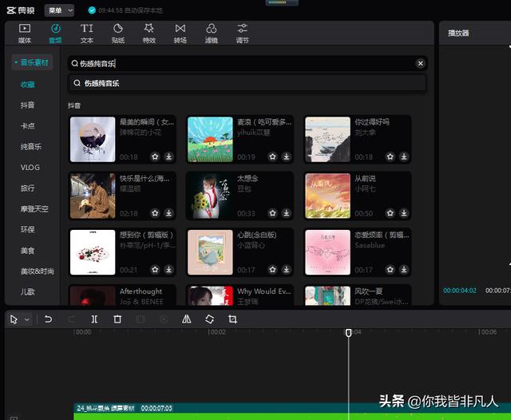Select the 伤感纯音乐 search suggestion

click(x=248, y=83)
